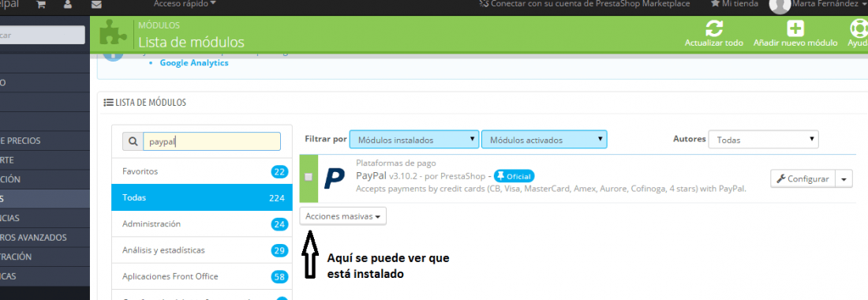
Task: Open the envelope messages icon
Action: pyautogui.click(x=96, y=5)
